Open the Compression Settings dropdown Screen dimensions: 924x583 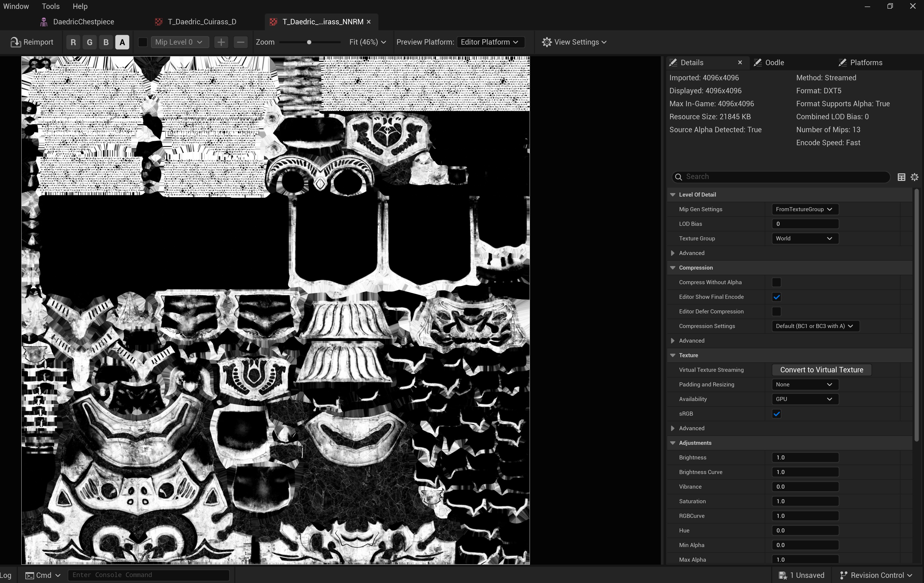816,326
